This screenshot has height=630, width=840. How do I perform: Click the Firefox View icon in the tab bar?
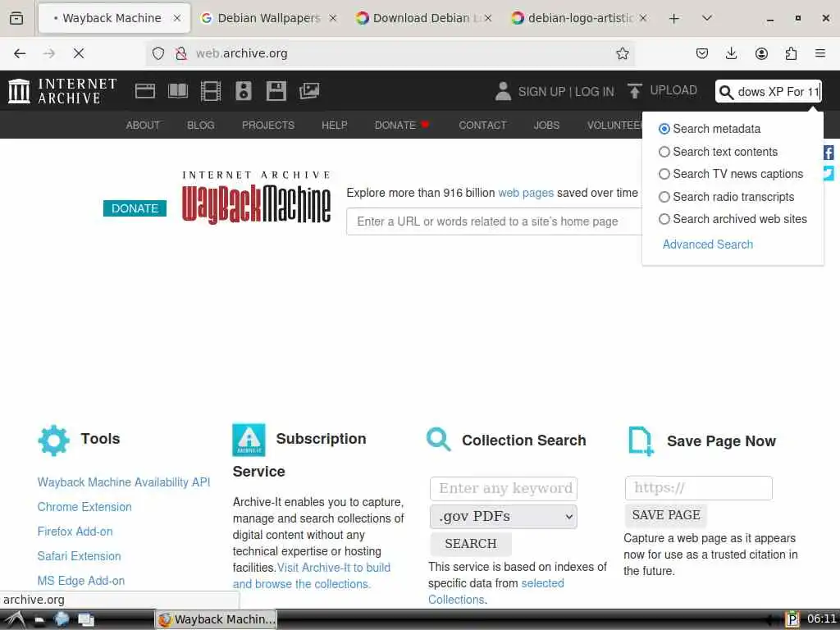point(16,18)
